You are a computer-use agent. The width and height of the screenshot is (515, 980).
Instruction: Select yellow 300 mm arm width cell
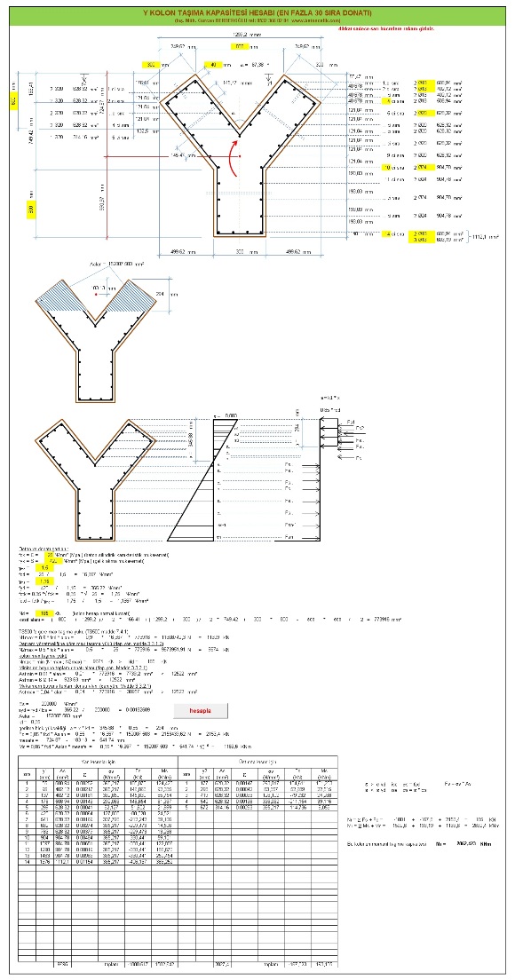[150, 65]
